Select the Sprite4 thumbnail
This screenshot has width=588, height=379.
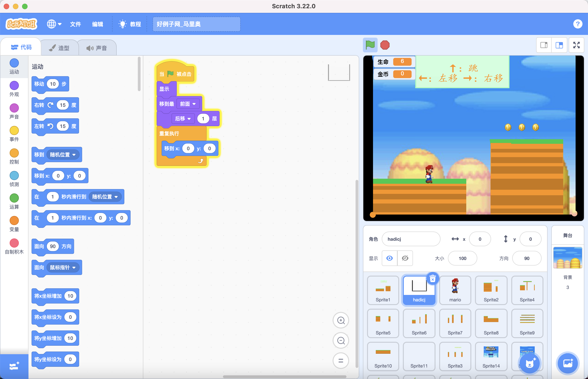tap(527, 290)
